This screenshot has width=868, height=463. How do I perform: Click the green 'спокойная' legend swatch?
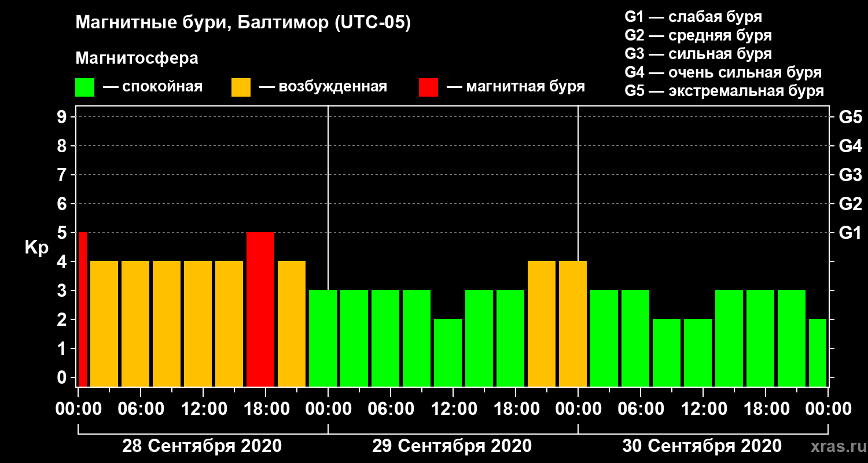tap(85, 87)
